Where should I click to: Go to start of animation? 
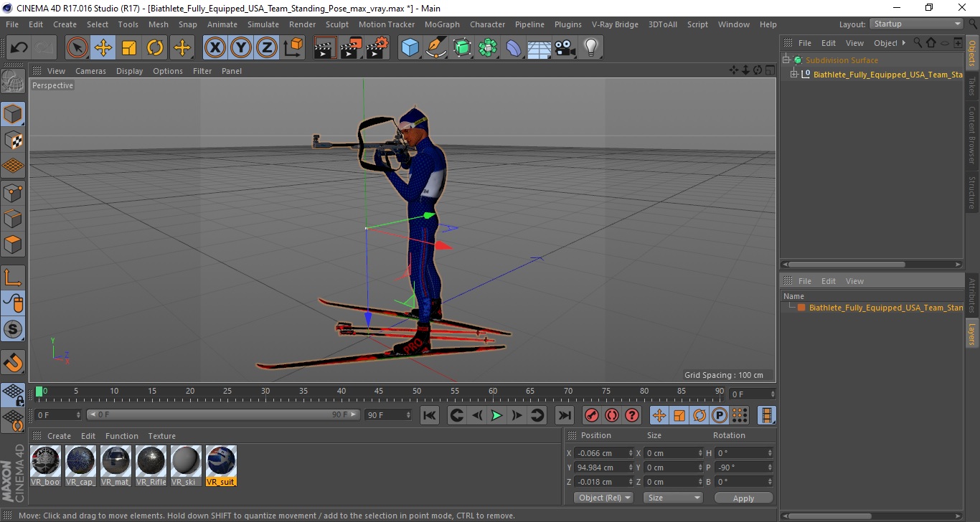tap(430, 415)
